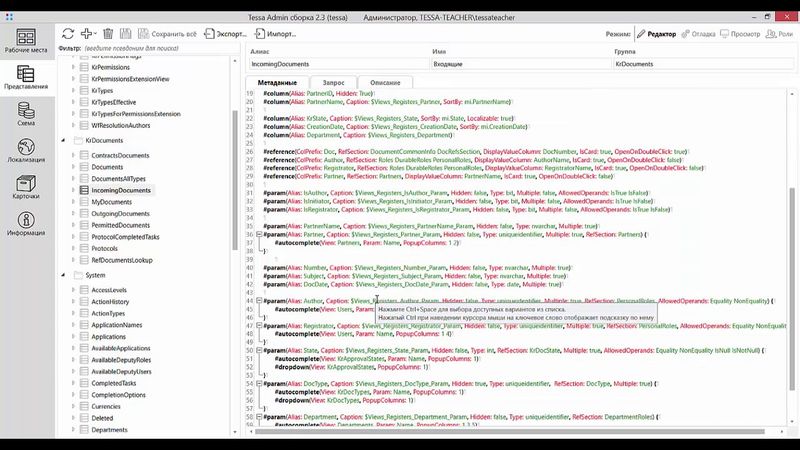
Task: Open the Карточки sidebar section
Action: click(26, 188)
